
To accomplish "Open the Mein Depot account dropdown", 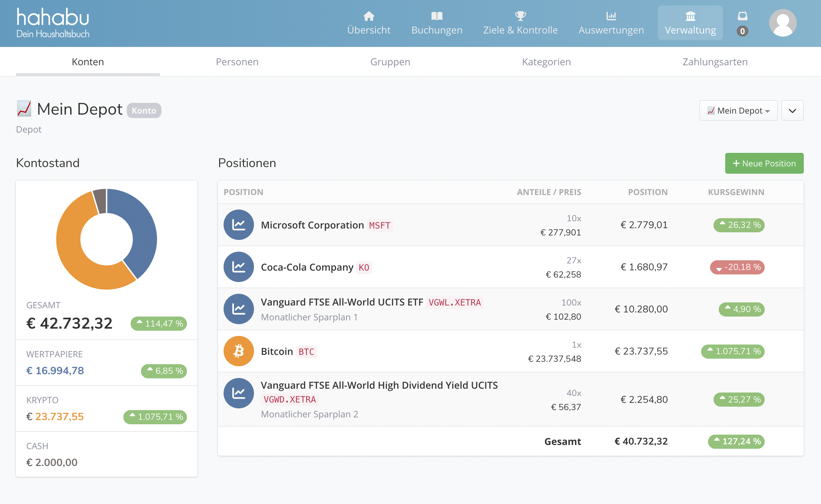I will click(738, 110).
